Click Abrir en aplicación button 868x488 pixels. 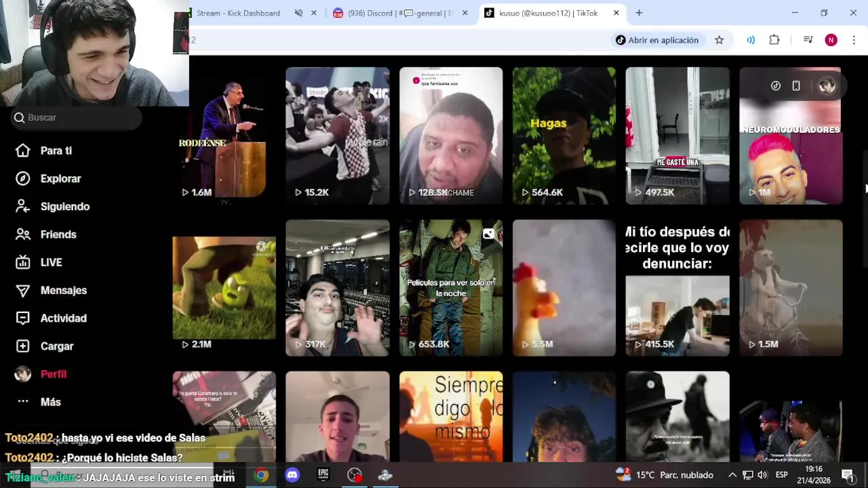tap(657, 40)
